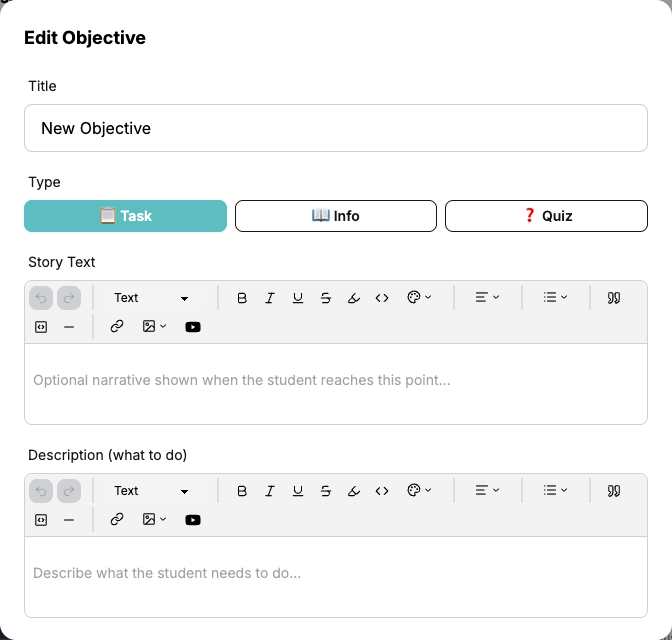
Task: Open color palette in Story Text toolbar
Action: click(x=419, y=298)
